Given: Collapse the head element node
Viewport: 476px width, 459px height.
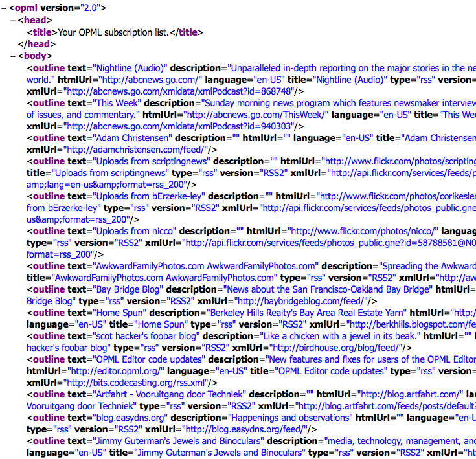Looking at the screenshot, I should (x=13, y=20).
